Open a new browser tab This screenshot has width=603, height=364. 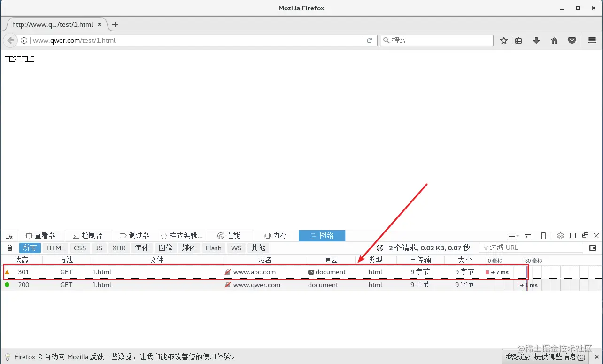(115, 24)
